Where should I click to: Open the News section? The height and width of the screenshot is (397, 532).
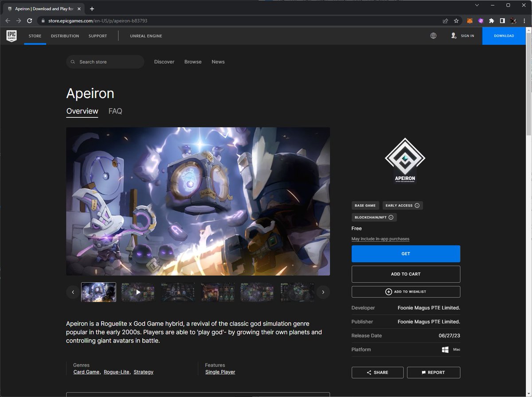point(218,62)
